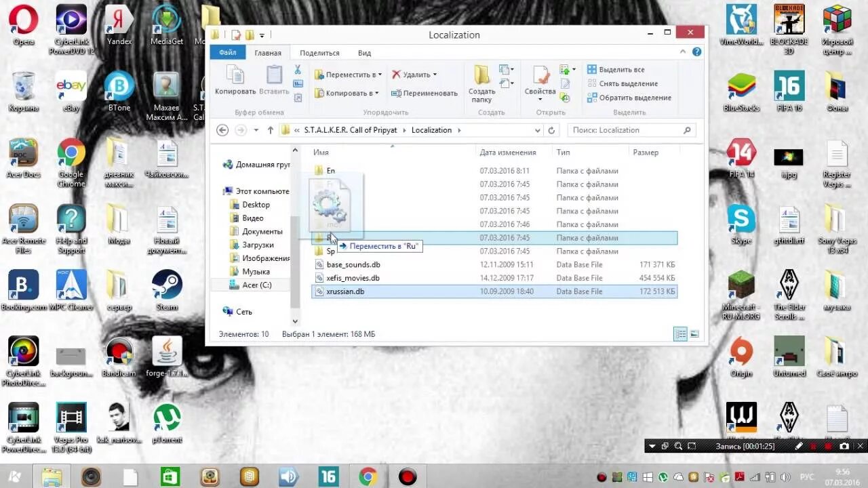Open Корзина recycle bin icon

click(23, 91)
